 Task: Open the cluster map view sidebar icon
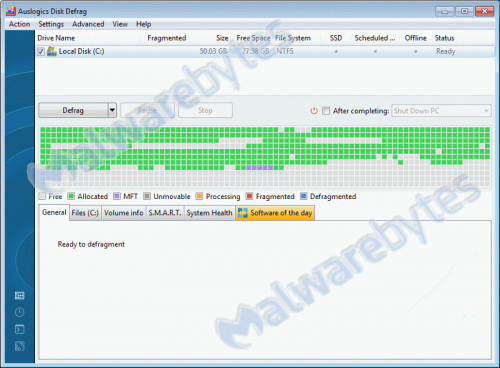[x=20, y=295]
